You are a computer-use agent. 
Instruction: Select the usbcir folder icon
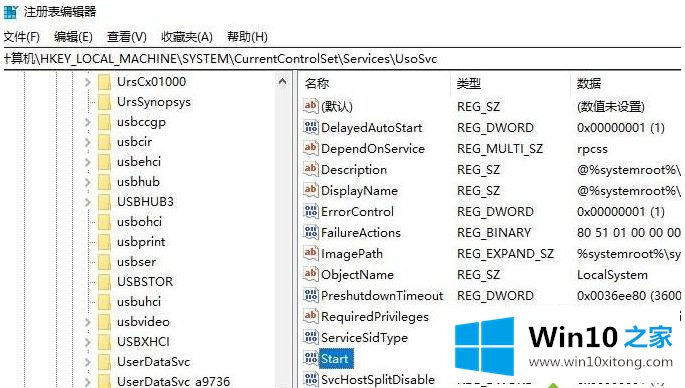(x=104, y=142)
